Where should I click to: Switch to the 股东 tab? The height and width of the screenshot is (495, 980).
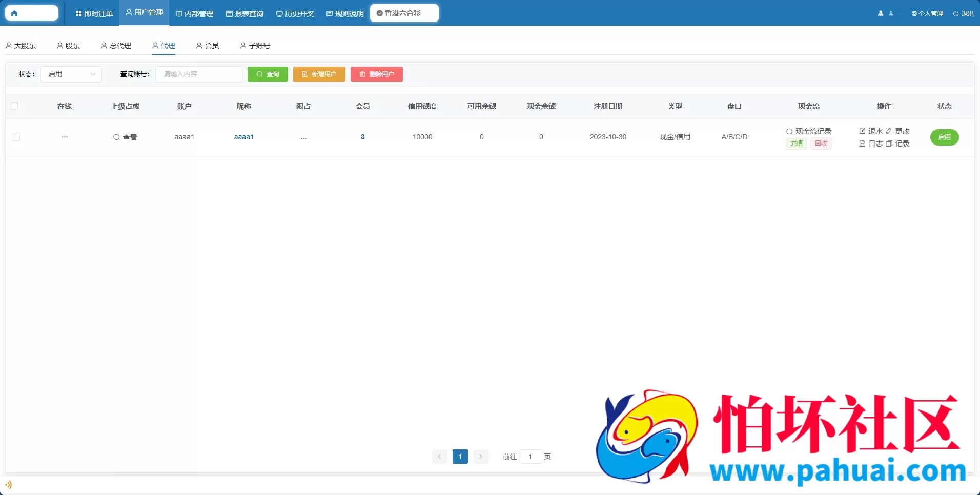(69, 46)
